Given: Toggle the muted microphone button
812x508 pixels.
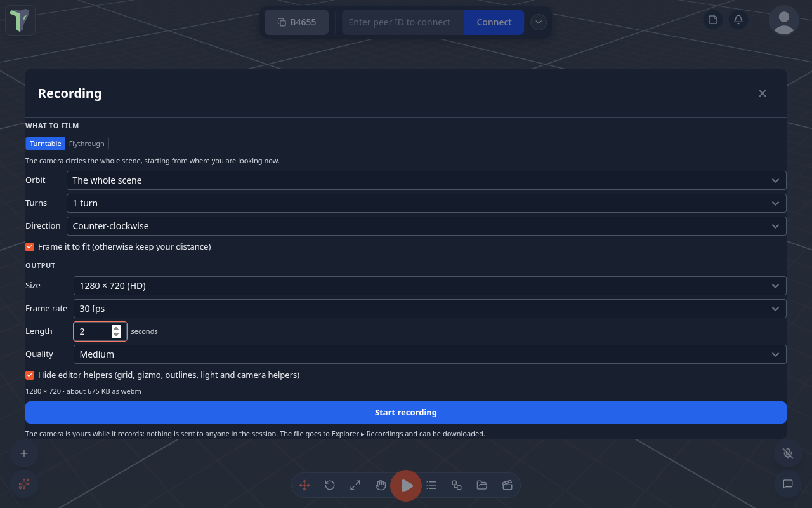Looking at the screenshot, I should tap(788, 453).
